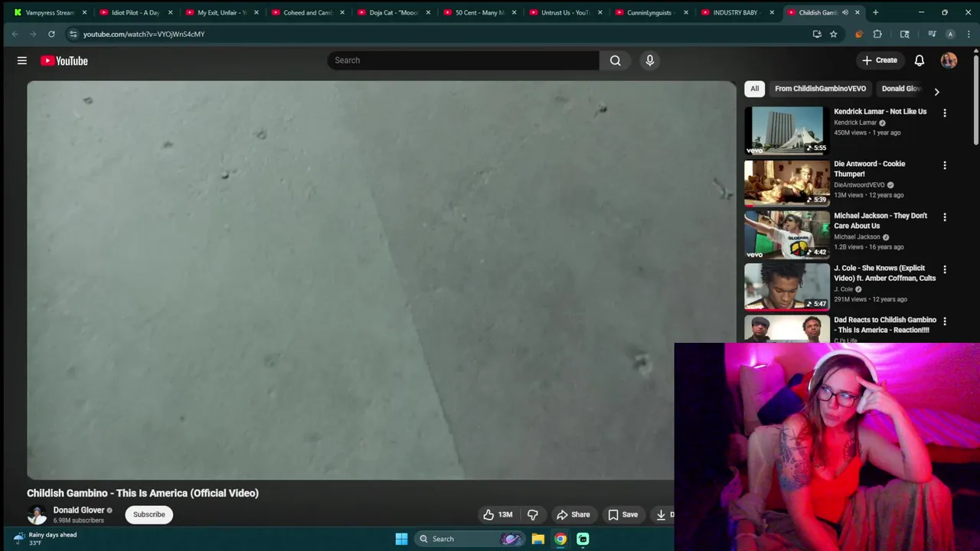The image size is (980, 551).
Task: Open Donald Glover channel name link
Action: [x=79, y=510]
